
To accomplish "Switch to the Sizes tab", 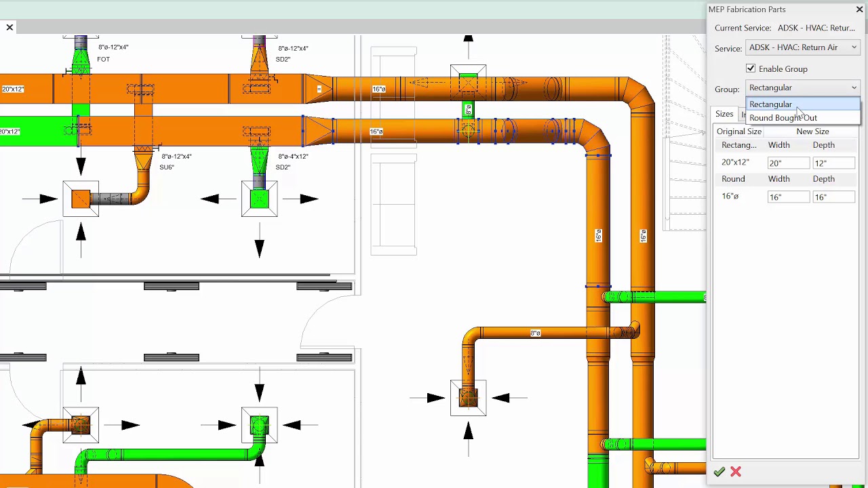I will click(x=724, y=114).
